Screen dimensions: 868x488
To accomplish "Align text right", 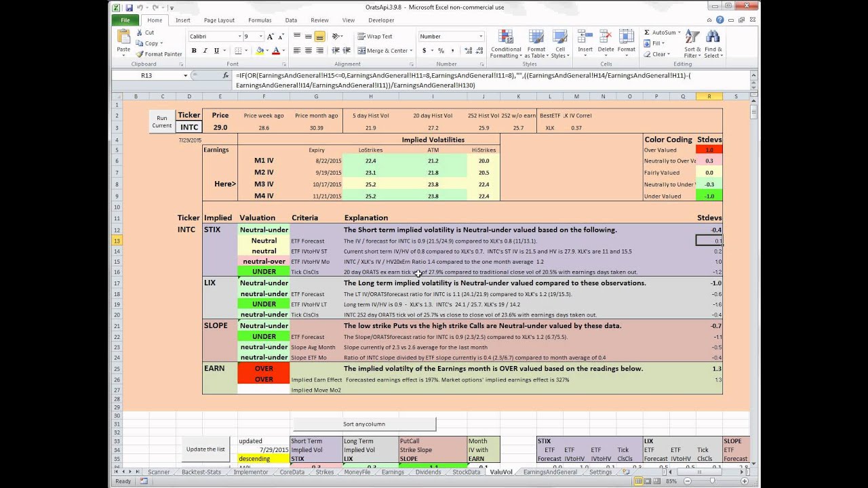I will tap(320, 51).
